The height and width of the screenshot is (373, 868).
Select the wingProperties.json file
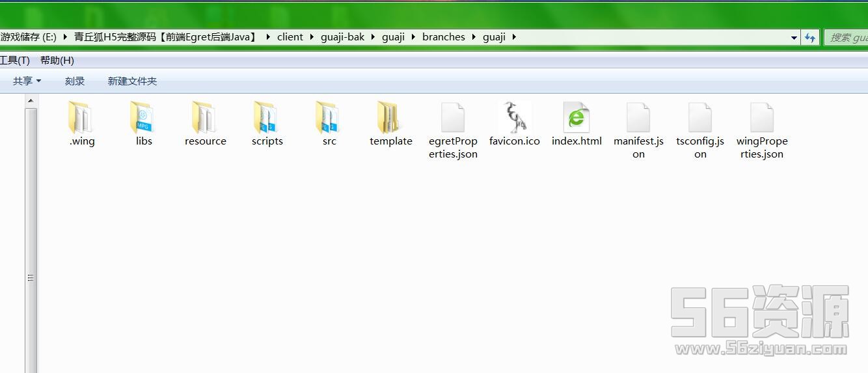[762, 119]
